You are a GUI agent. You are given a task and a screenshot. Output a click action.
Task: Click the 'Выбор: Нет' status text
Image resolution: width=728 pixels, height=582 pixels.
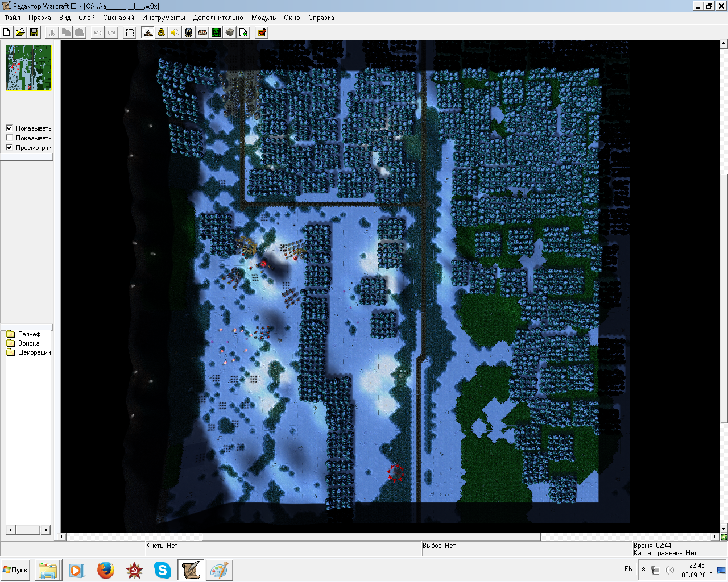439,546
